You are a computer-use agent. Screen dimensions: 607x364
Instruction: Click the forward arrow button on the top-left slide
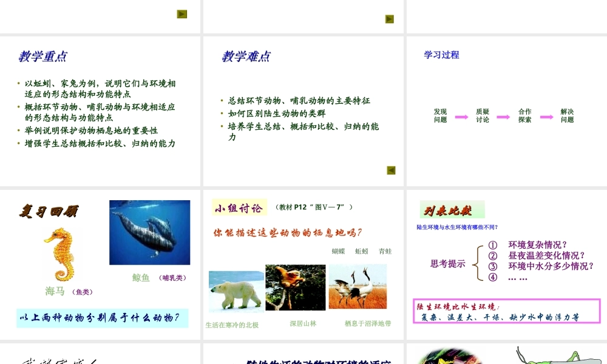click(182, 15)
